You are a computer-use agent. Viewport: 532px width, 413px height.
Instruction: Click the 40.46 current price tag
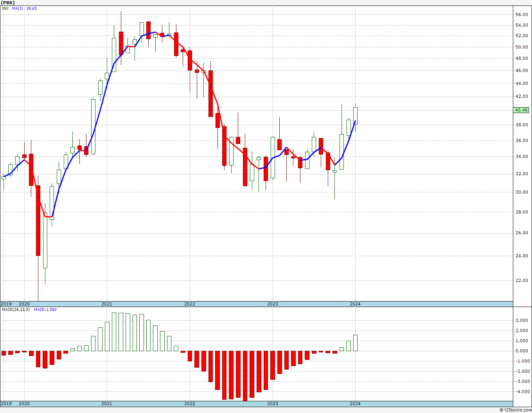pos(521,110)
